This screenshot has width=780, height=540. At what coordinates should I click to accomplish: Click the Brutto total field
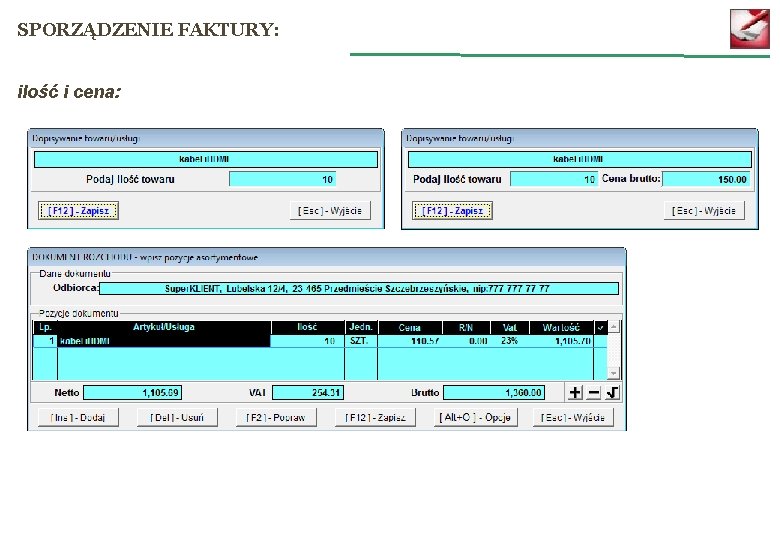(494, 392)
